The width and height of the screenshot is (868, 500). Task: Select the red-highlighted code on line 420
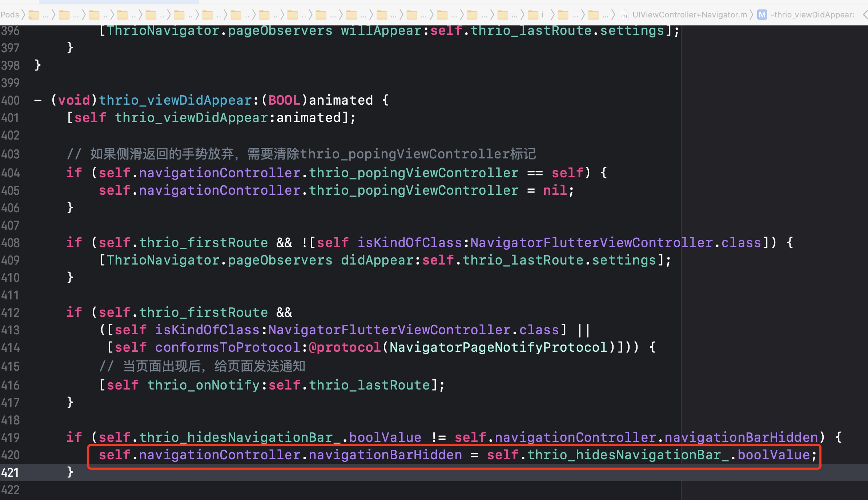(x=454, y=455)
